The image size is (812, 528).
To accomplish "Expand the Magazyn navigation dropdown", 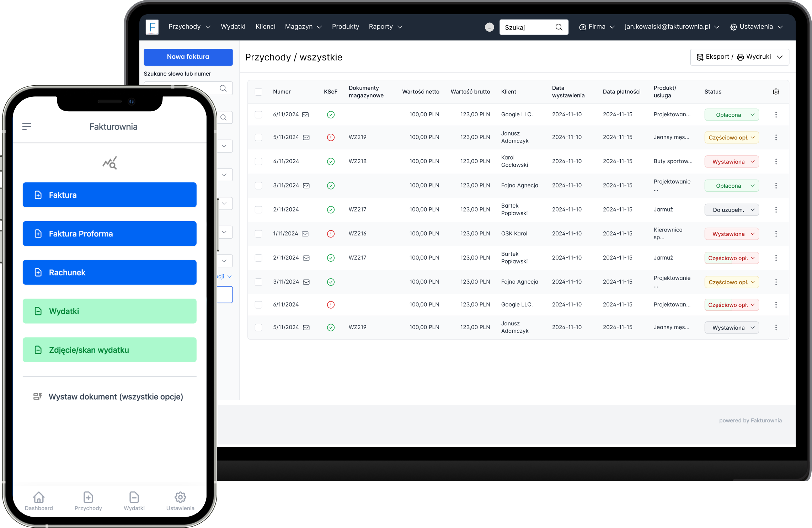I will tap(303, 27).
